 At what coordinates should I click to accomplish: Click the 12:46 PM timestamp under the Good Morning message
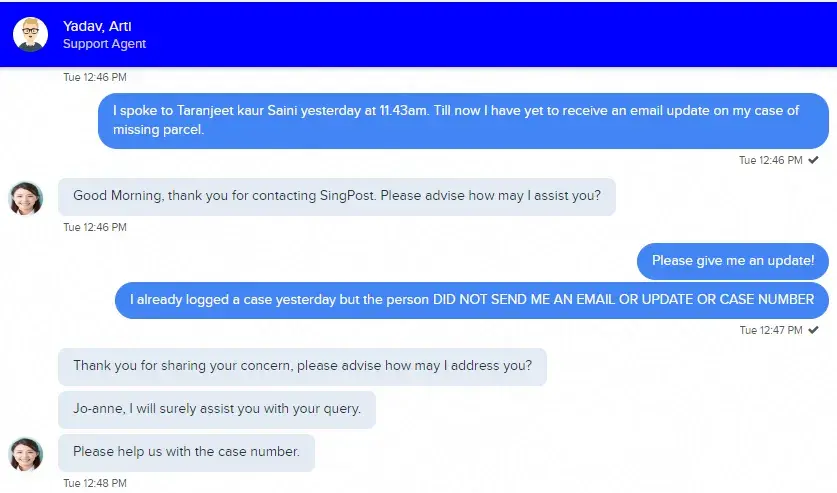[95, 228]
